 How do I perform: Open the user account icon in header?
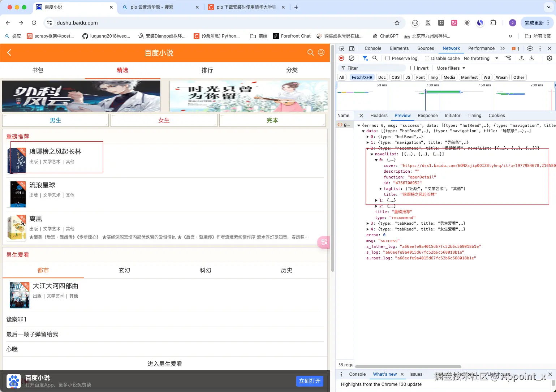point(321,52)
